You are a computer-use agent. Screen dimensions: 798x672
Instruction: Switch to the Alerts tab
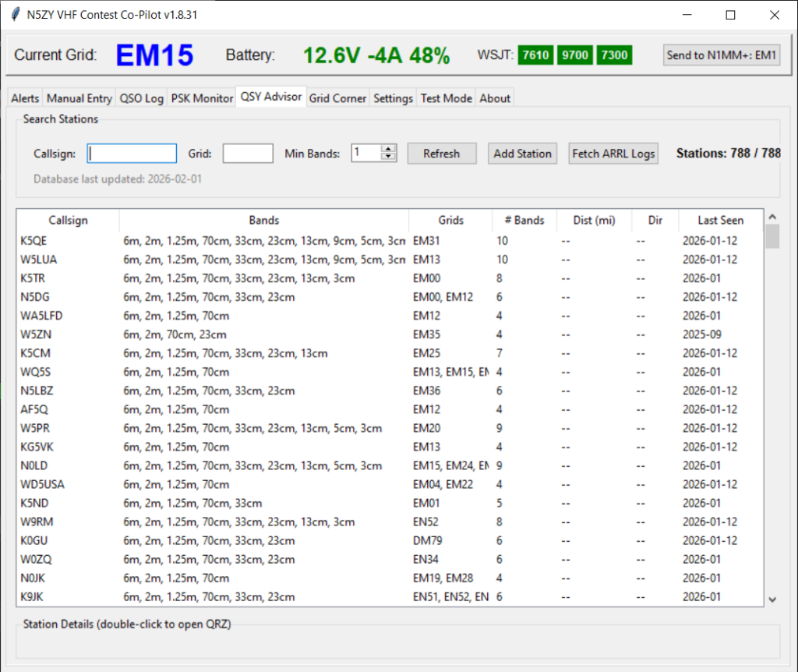25,98
